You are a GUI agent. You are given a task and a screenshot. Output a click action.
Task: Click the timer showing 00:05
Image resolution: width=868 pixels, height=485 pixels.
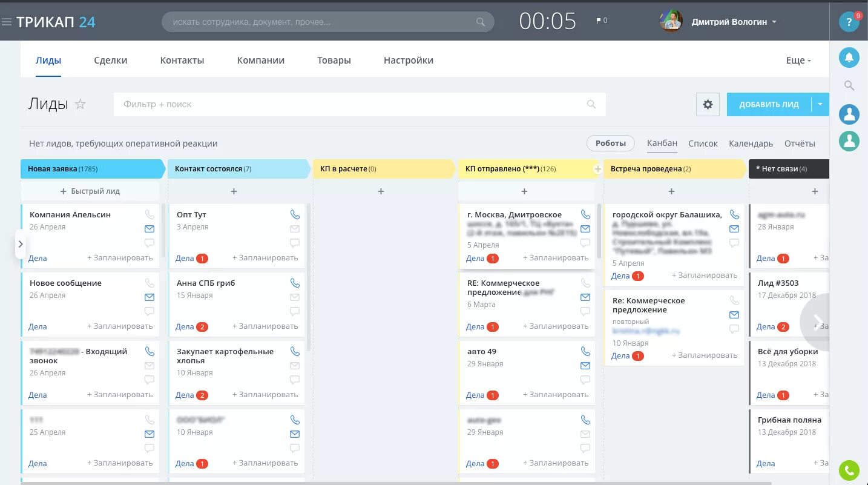pos(547,21)
